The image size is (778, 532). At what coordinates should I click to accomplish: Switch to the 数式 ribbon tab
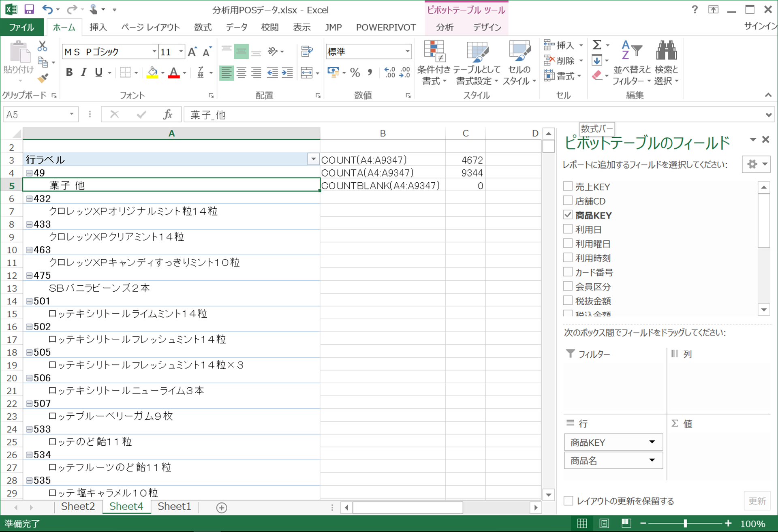coord(203,27)
